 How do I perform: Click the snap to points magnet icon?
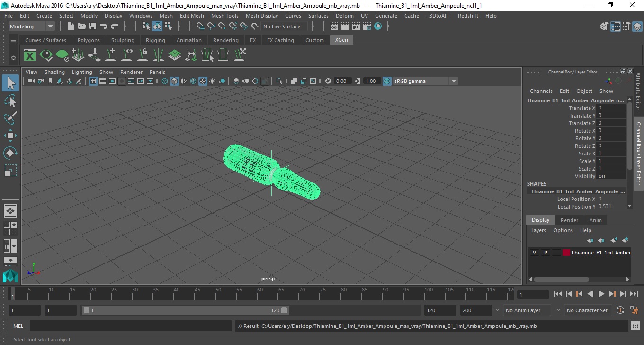tap(222, 27)
